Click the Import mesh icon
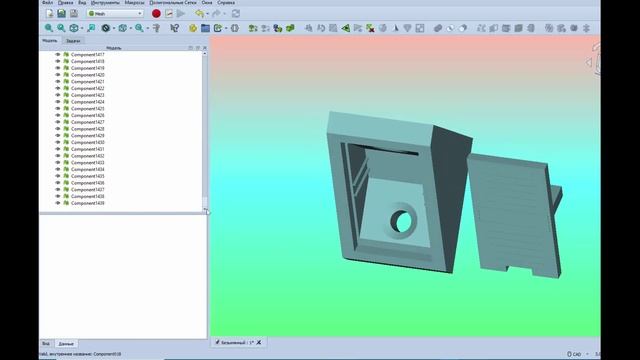Screen dimensions: 640x360 point(253,28)
